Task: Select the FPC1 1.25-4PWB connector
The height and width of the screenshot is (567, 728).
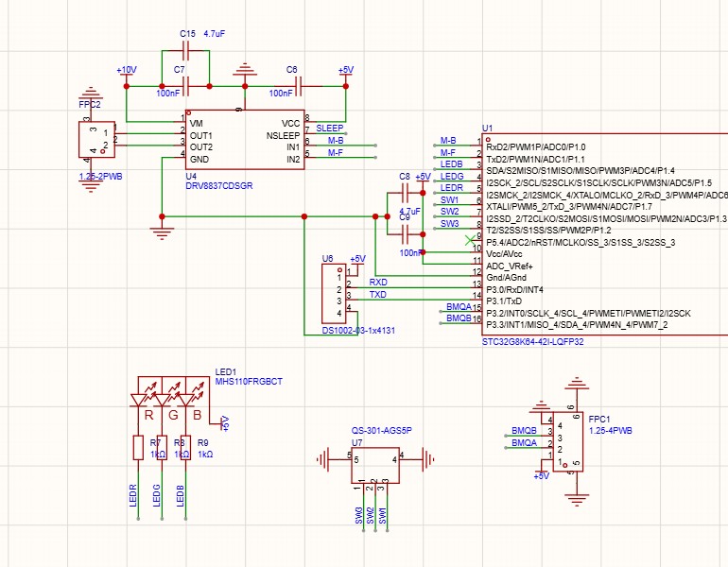Action: click(565, 442)
